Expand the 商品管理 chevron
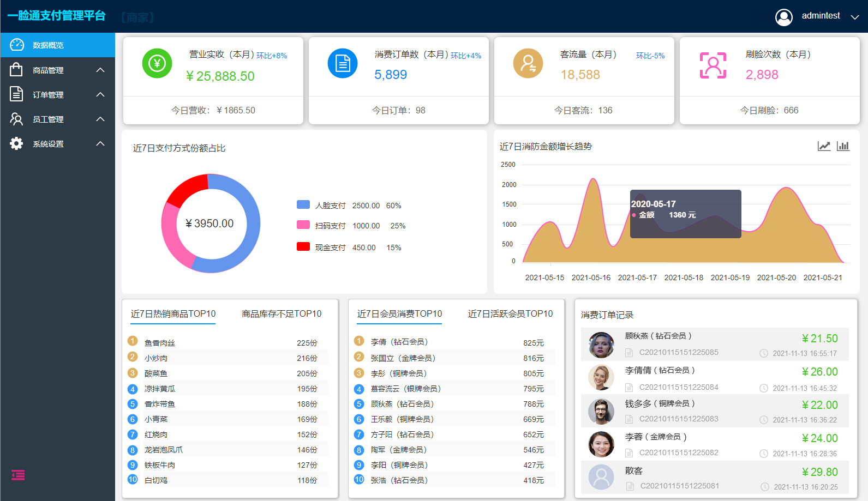 coord(100,70)
